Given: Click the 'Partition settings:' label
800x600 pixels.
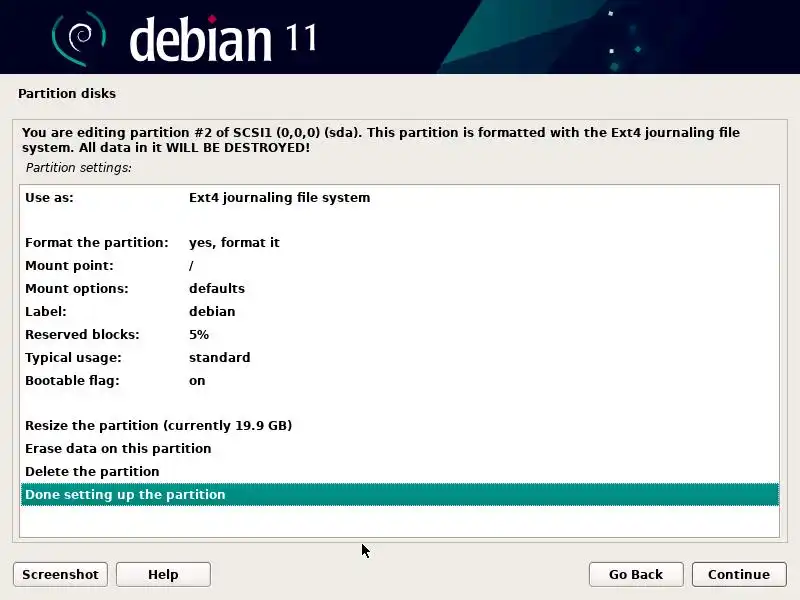Looking at the screenshot, I should [79, 168].
